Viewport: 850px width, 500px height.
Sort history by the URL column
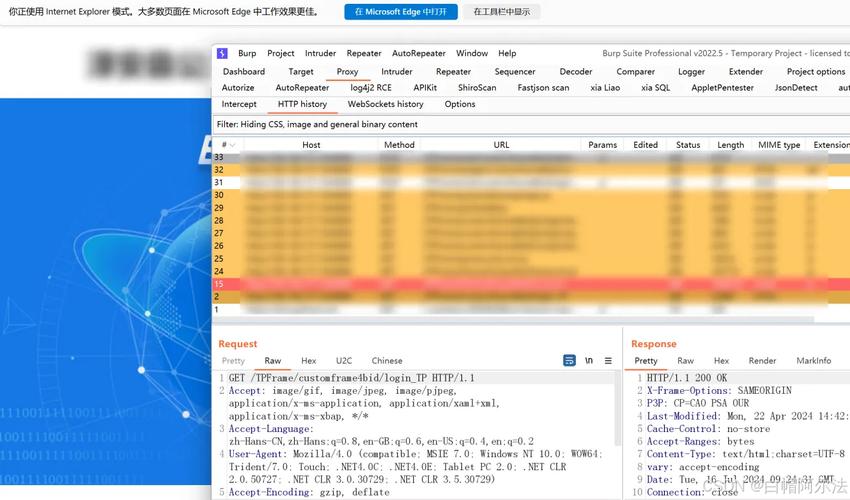tap(501, 145)
